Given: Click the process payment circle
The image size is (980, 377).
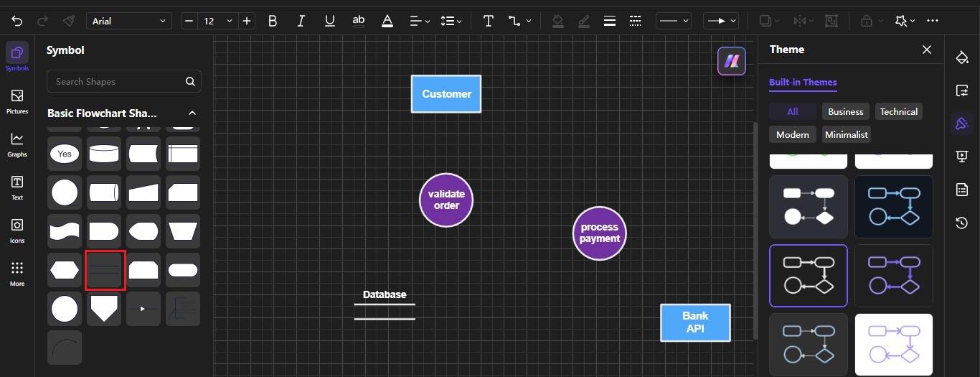Looking at the screenshot, I should coord(600,233).
